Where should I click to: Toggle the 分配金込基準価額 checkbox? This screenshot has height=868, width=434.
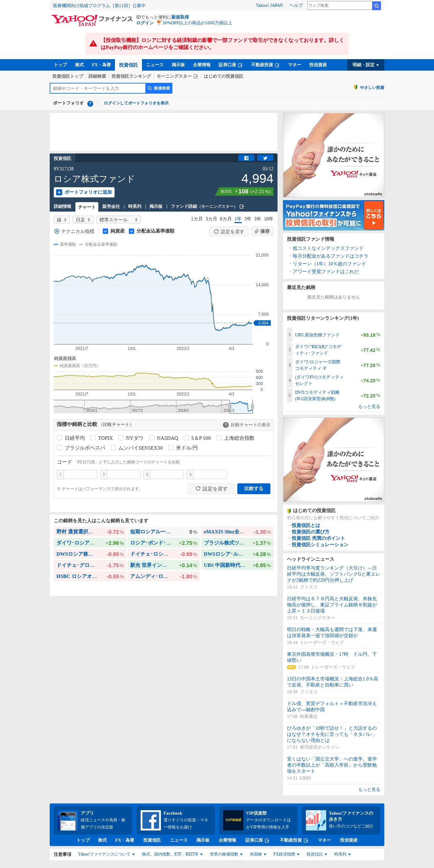coord(131,231)
